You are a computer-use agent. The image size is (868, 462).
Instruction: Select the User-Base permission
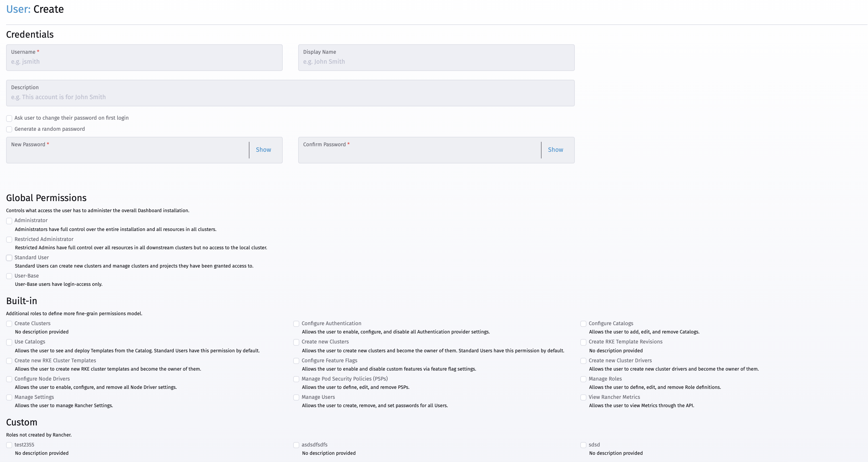[x=9, y=276]
